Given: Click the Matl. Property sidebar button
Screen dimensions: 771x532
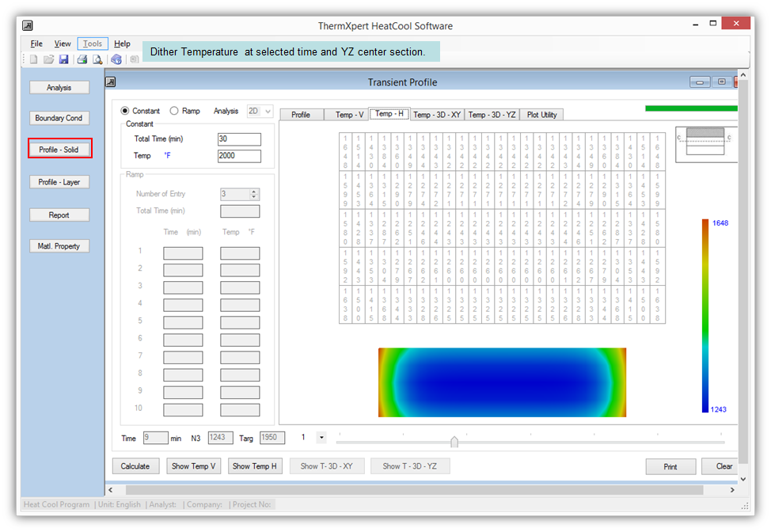Looking at the screenshot, I should coord(59,246).
